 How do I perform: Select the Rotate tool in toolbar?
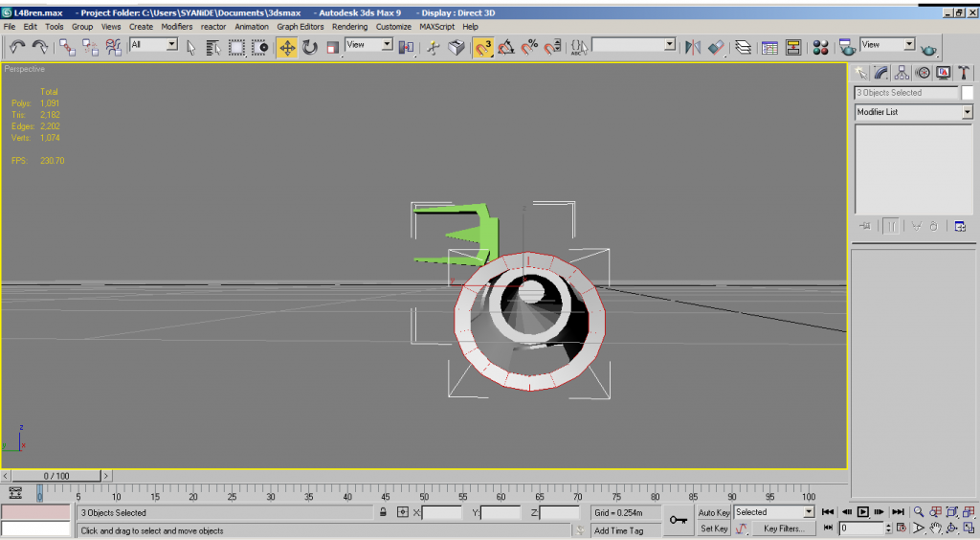(x=309, y=47)
